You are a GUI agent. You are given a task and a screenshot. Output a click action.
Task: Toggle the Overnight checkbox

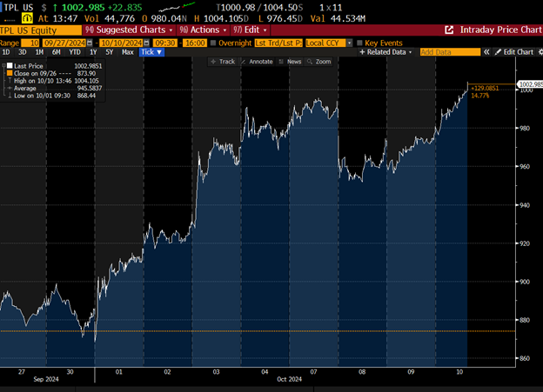214,42
